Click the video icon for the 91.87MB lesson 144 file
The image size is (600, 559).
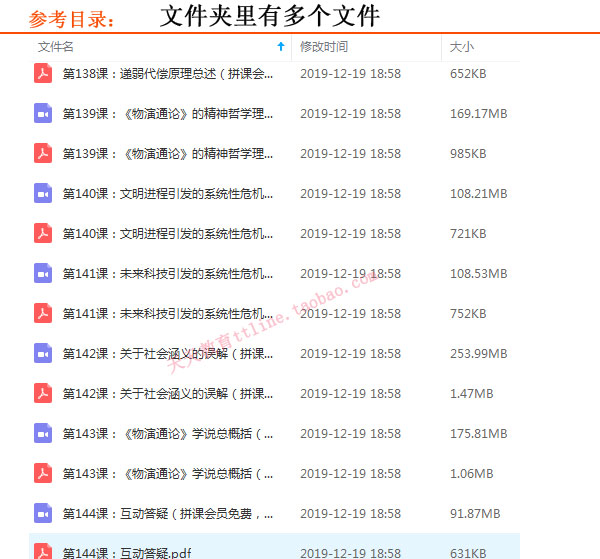click(x=43, y=513)
